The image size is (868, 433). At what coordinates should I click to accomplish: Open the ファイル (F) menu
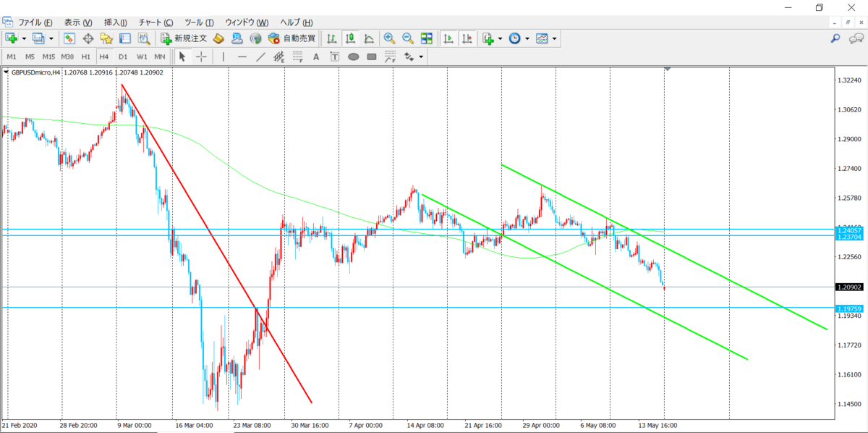[x=35, y=22]
